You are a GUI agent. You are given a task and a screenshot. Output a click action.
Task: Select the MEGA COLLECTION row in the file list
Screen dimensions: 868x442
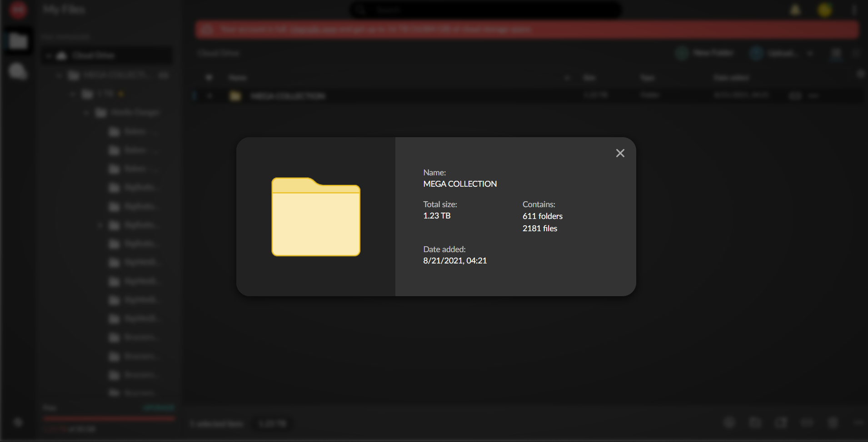click(x=527, y=96)
